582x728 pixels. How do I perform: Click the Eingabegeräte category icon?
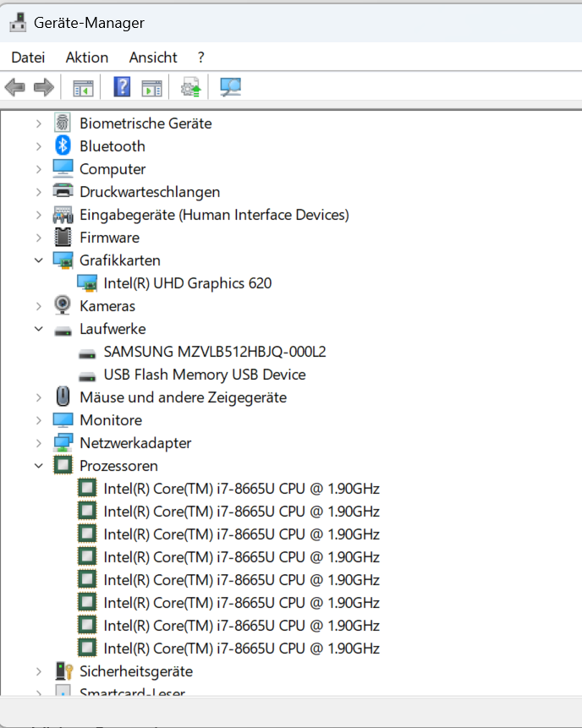pyautogui.click(x=63, y=215)
